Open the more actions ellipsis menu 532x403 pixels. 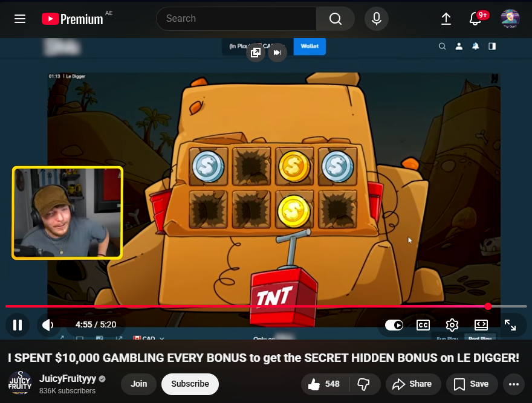click(514, 384)
